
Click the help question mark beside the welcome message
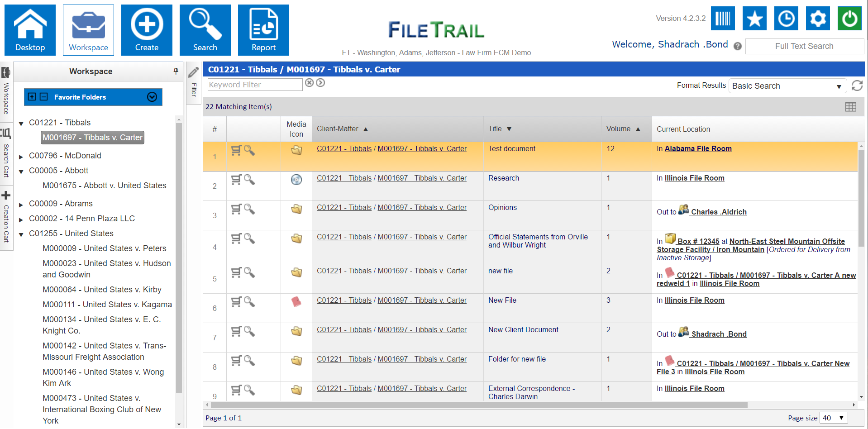(737, 46)
